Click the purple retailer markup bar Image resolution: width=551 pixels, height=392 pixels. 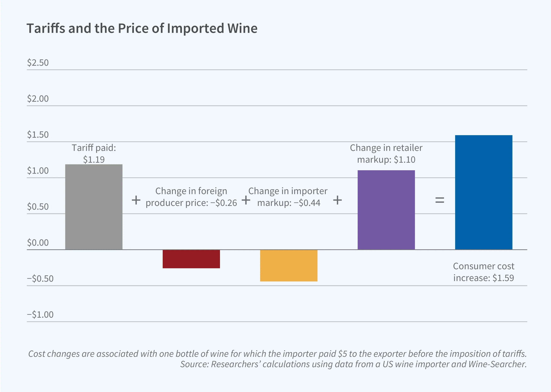point(386,210)
